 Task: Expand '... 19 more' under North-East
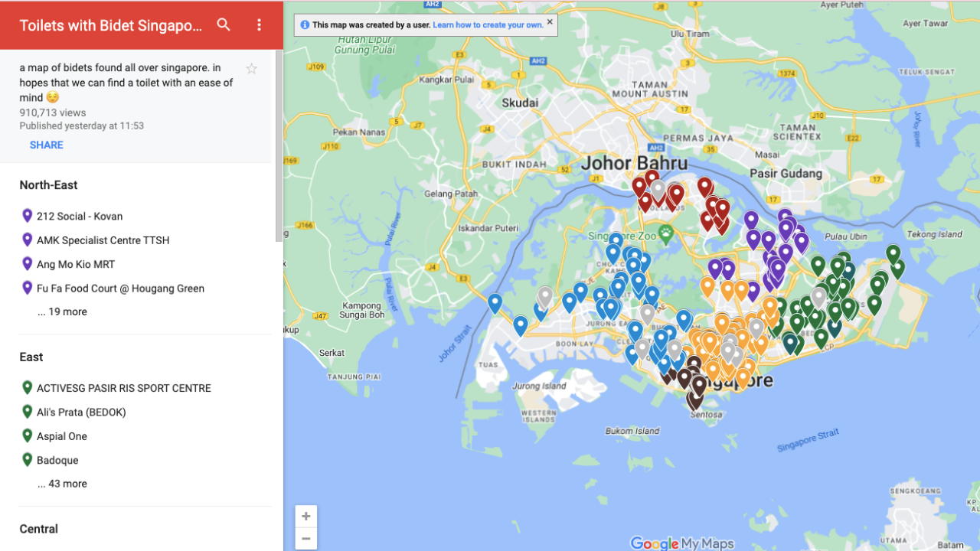click(x=62, y=312)
